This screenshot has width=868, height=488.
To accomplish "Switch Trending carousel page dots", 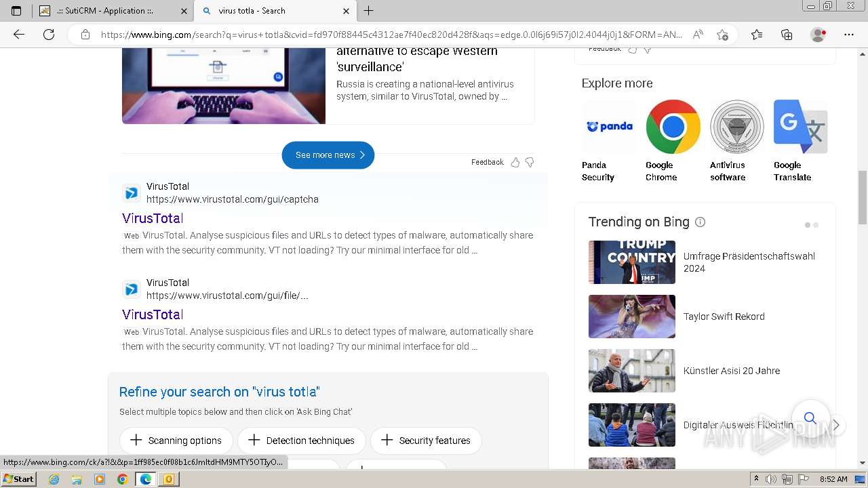I will point(812,225).
